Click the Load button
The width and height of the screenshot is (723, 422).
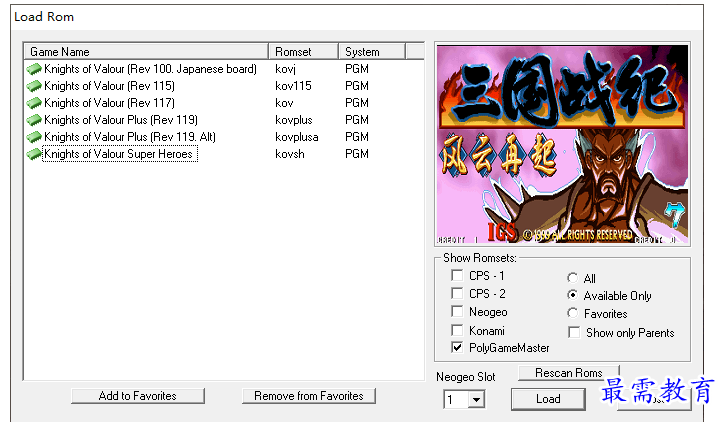coord(548,399)
